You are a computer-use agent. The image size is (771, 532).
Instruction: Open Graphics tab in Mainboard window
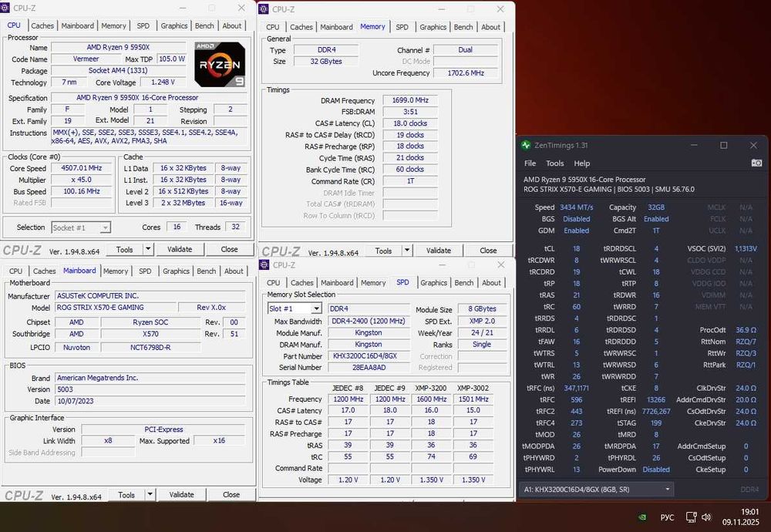[176, 271]
